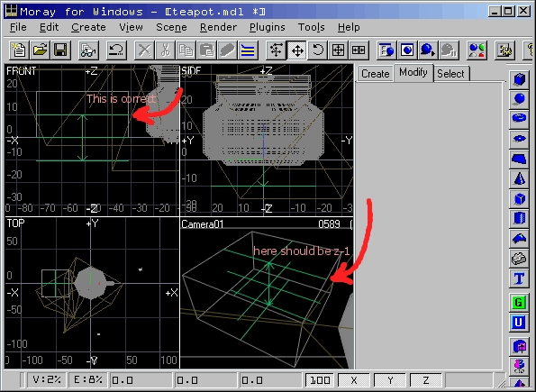The height and width of the screenshot is (392, 536).
Task: Click the gray eraser toolbar icon
Action: (228, 50)
